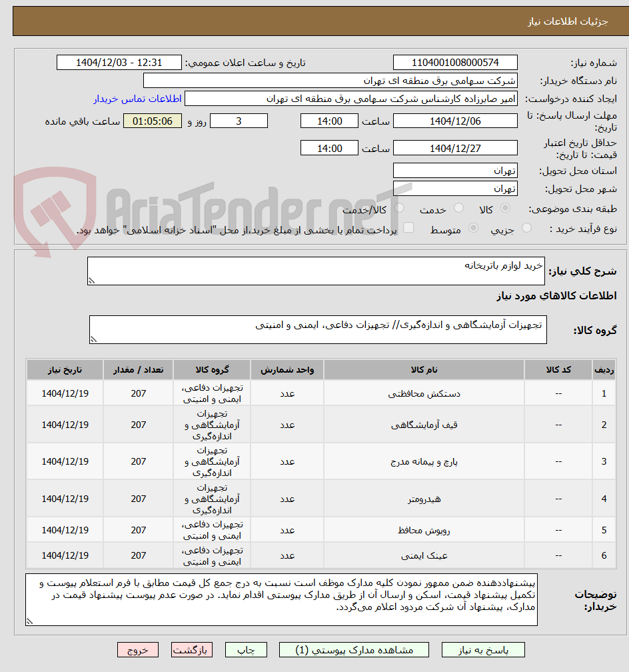
Task: Click اطلاعات کالاهای مورد نیاز section title
Action: point(556,296)
